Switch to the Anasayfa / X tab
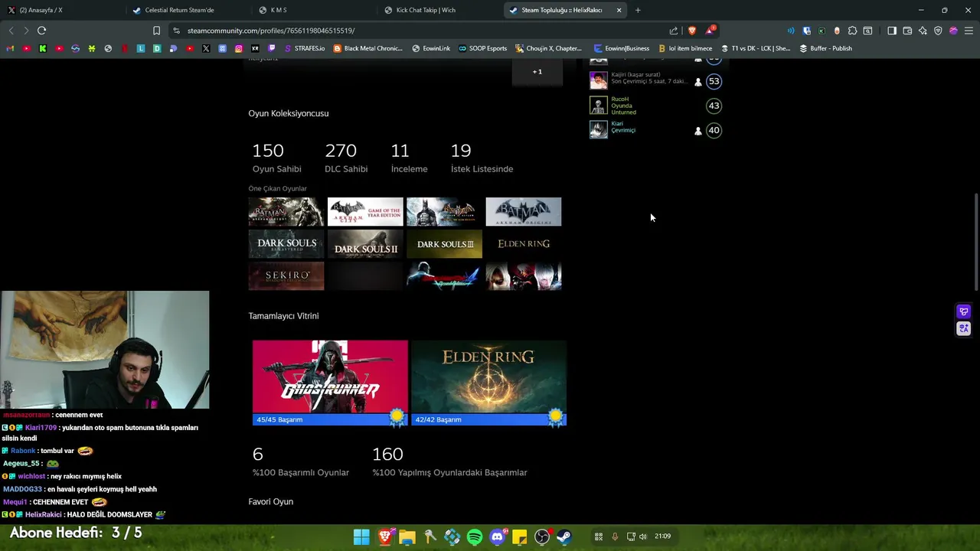980x551 pixels. coord(61,10)
